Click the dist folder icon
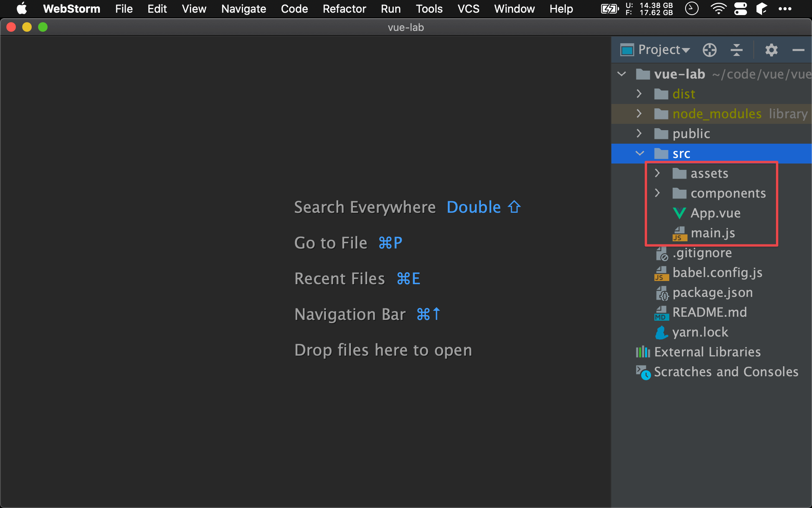The width and height of the screenshot is (812, 508). [661, 94]
